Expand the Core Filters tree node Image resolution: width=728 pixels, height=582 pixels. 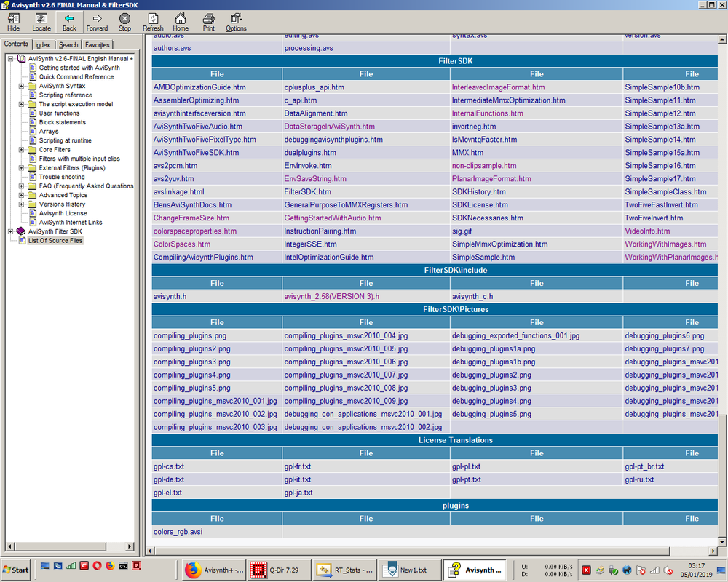pyautogui.click(x=21, y=149)
